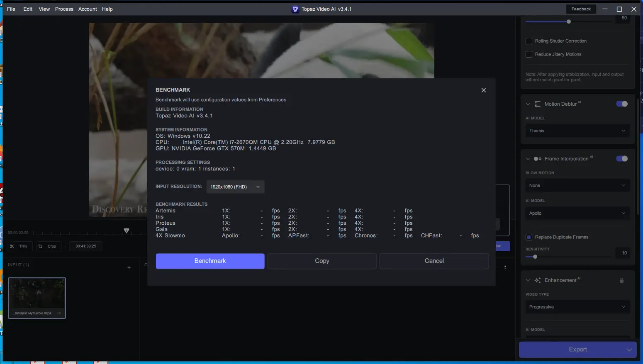643x364 pixels.
Task: Click the Sensitivity value field showing 10
Action: pyautogui.click(x=624, y=253)
